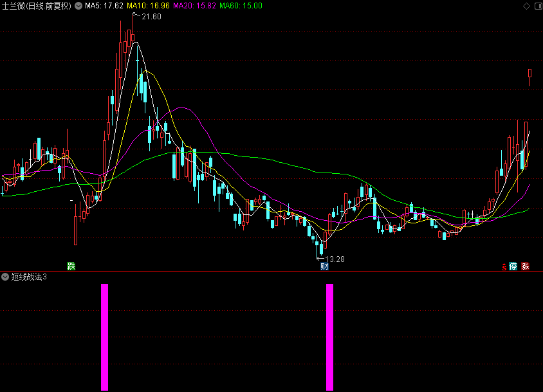Click the first magenta signal bar
Viewport: 543px width, 392px height.
(105, 337)
